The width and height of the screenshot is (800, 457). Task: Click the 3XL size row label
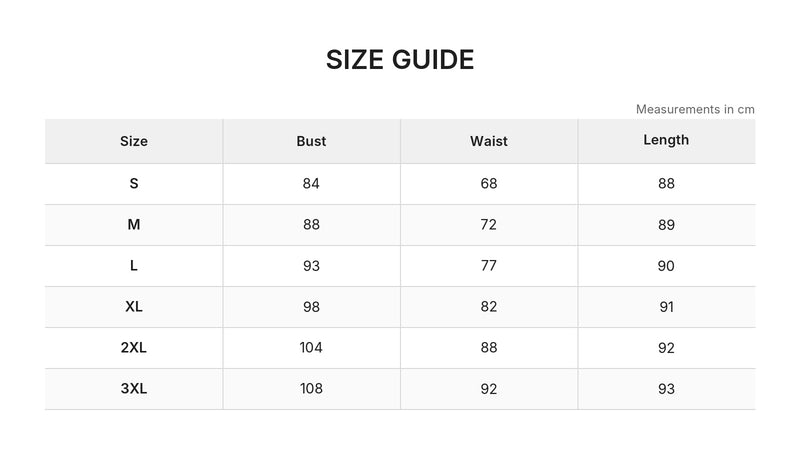pos(134,389)
